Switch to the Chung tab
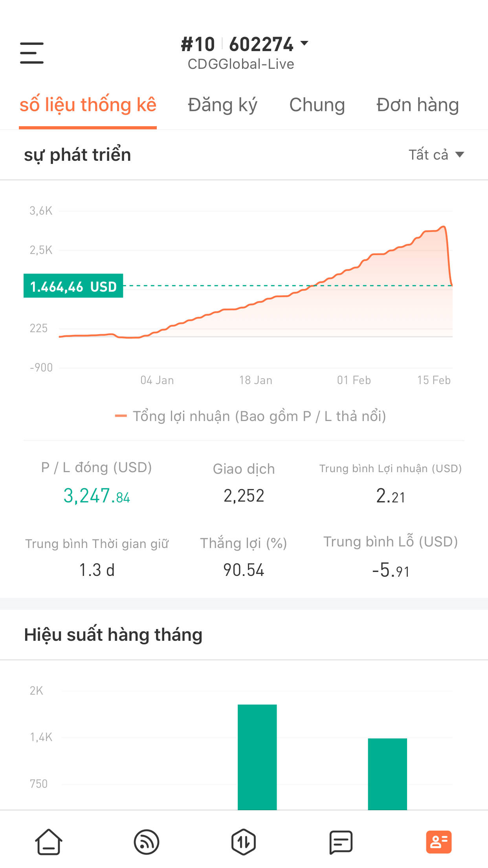488x868 pixels. (317, 105)
